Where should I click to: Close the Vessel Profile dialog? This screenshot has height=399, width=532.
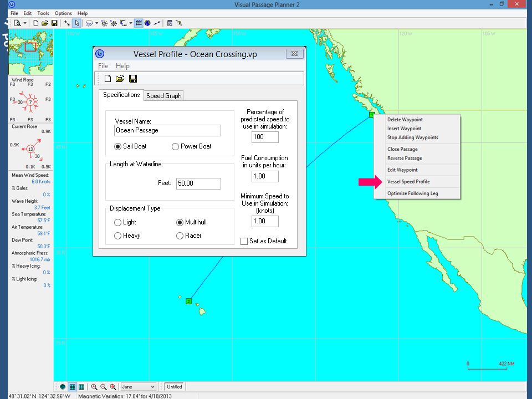294,54
